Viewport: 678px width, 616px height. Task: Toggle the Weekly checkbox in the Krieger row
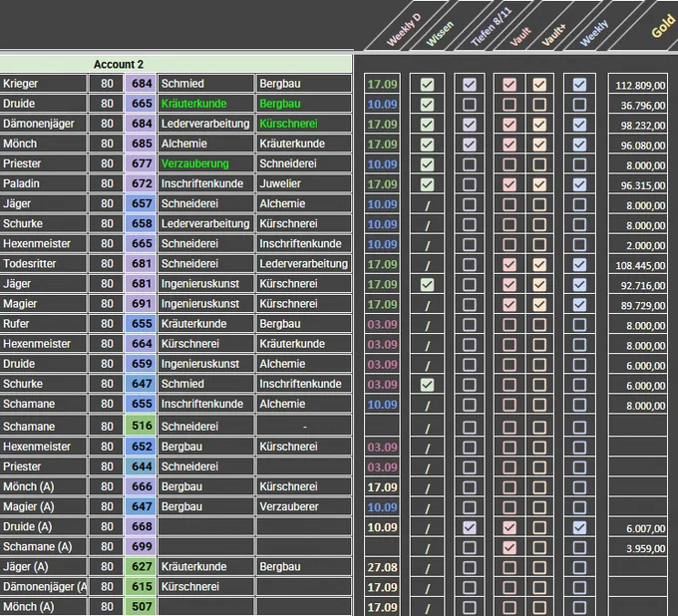(x=579, y=85)
